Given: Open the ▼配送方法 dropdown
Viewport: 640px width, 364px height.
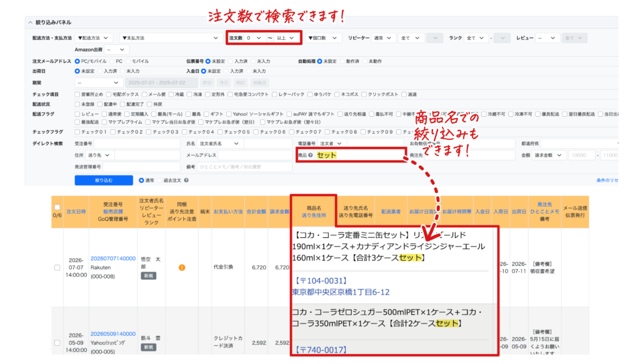Looking at the screenshot, I should 94,38.
